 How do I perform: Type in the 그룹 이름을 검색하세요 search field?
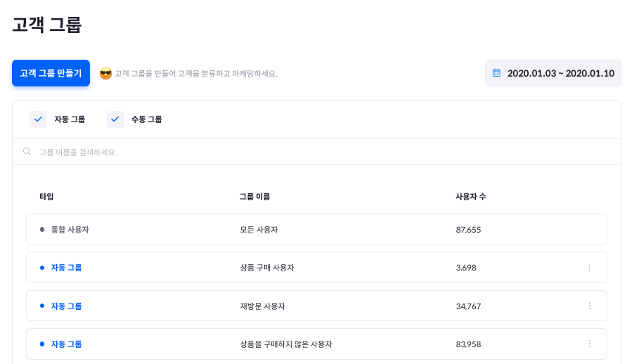tap(211, 152)
